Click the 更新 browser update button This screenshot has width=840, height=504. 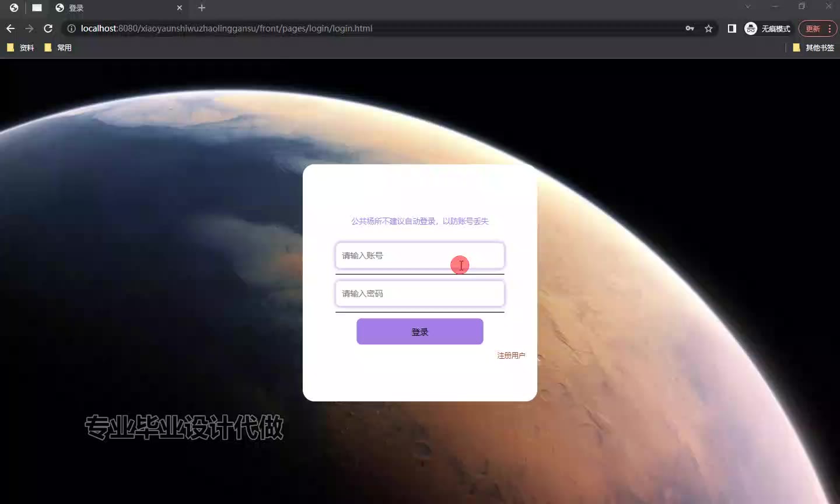point(817,29)
